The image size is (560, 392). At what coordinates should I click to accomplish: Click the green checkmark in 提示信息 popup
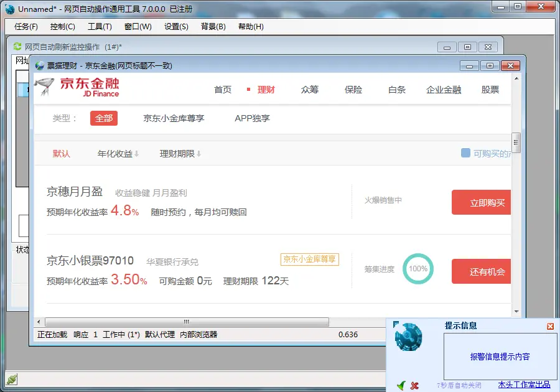(x=401, y=385)
